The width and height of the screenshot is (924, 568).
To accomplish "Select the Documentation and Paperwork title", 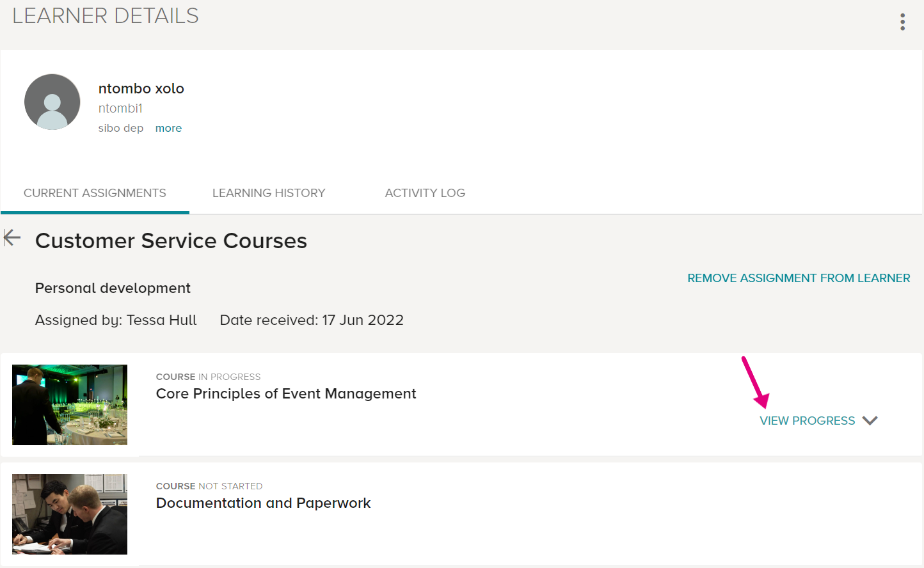I will coord(263,503).
